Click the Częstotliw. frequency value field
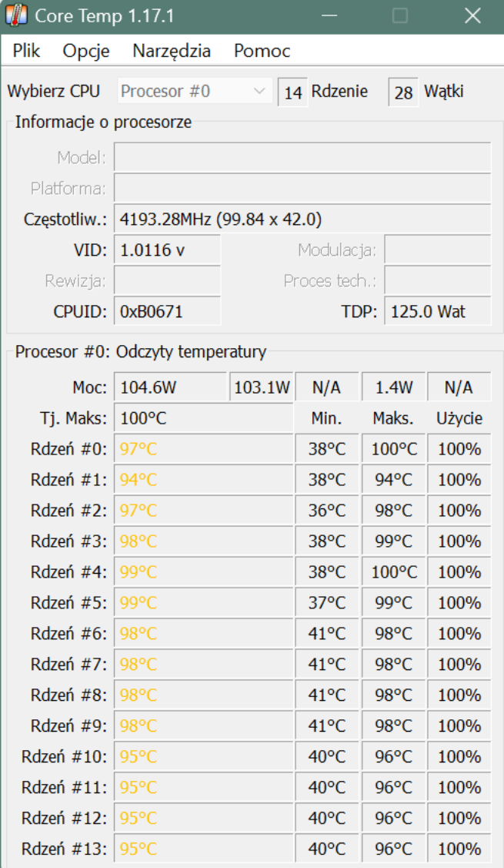Viewport: 504px width, 868px height. coord(302,220)
